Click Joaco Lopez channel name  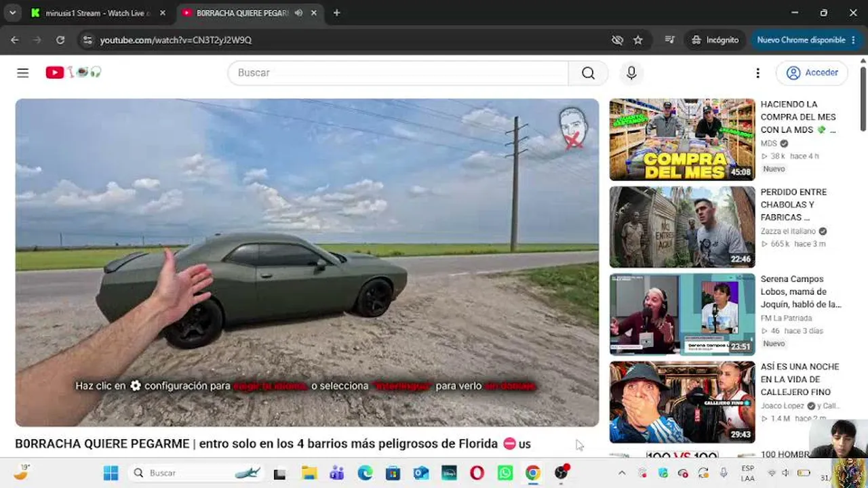[x=784, y=406]
